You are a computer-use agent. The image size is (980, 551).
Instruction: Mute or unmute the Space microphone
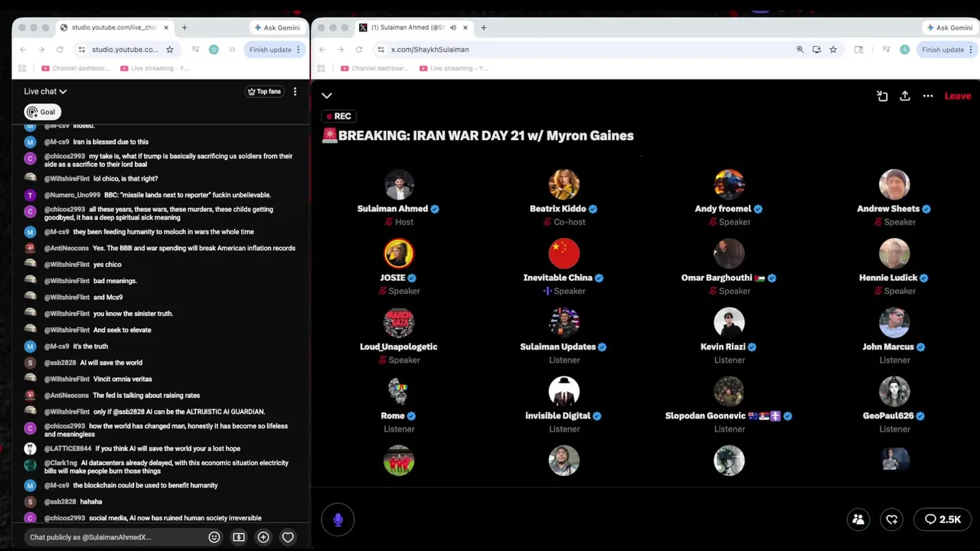pyautogui.click(x=338, y=520)
